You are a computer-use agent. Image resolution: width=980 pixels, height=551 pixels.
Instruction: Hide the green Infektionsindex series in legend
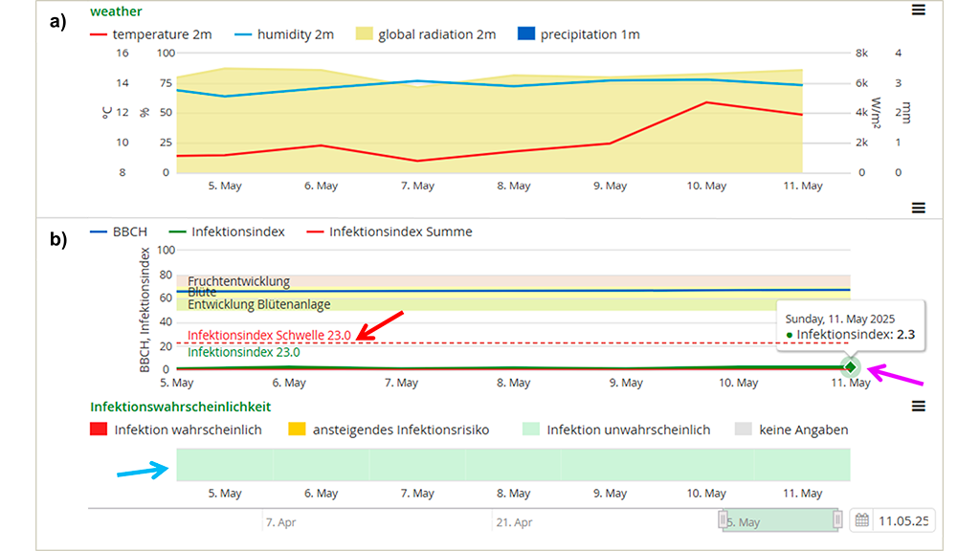pyautogui.click(x=225, y=231)
